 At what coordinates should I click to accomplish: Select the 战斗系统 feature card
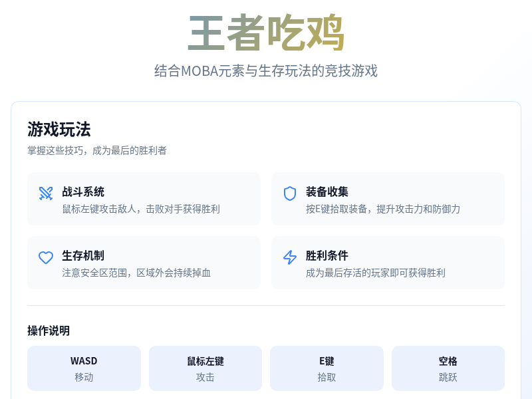[x=144, y=198]
